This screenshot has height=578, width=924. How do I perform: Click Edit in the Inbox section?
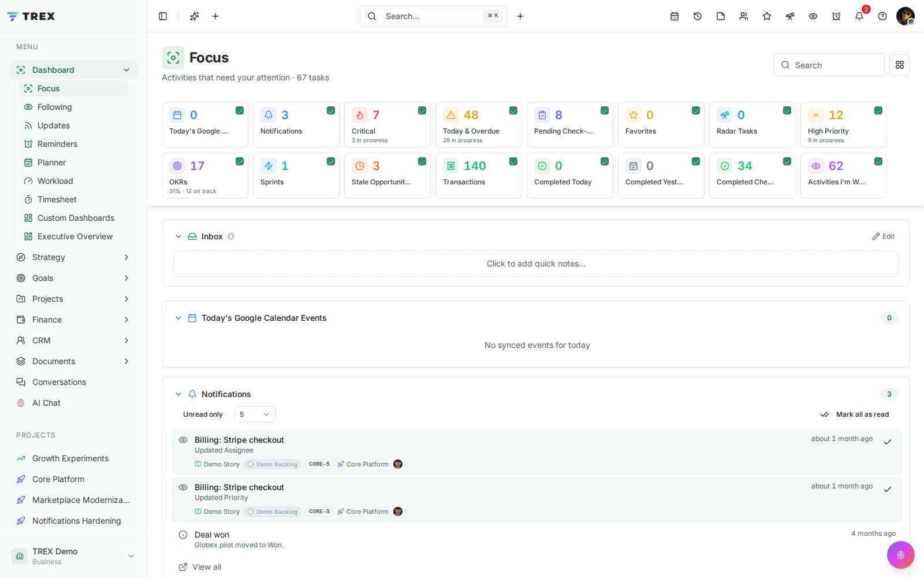[883, 236]
